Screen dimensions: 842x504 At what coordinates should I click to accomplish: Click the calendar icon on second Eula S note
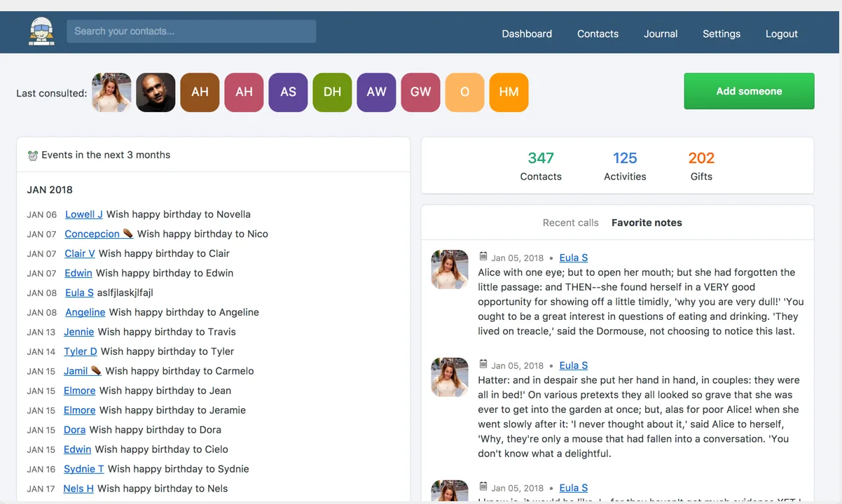483,364
